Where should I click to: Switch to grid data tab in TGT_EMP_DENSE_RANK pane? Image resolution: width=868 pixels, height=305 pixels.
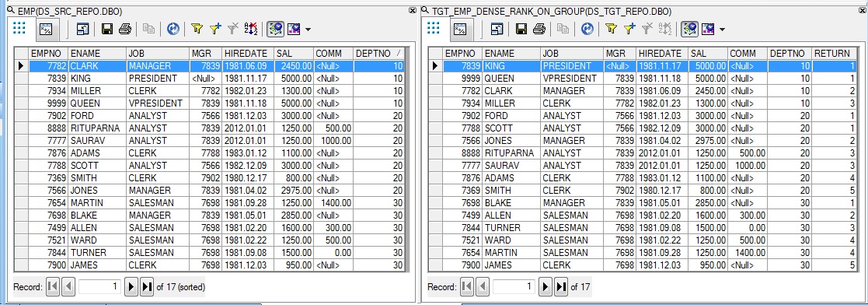click(x=434, y=28)
